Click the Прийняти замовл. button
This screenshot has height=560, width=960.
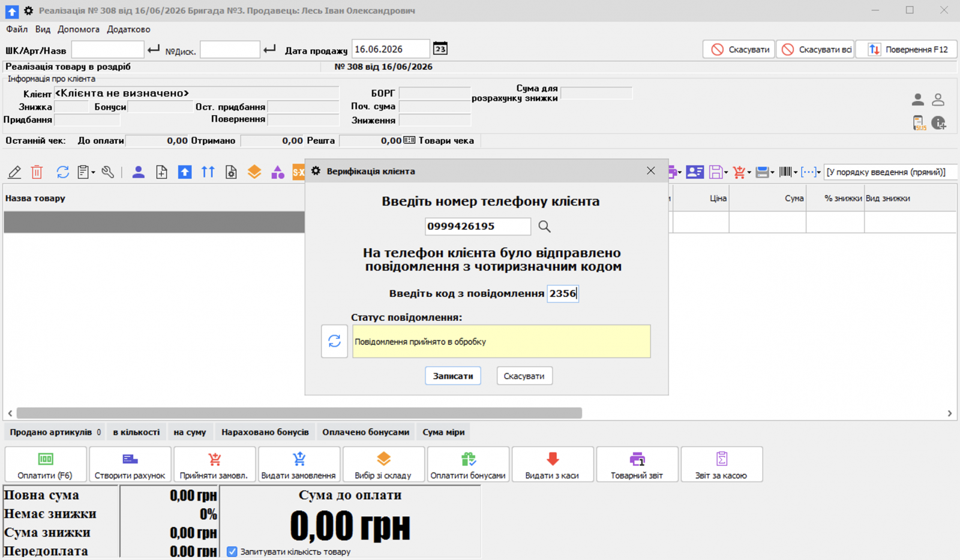215,464
